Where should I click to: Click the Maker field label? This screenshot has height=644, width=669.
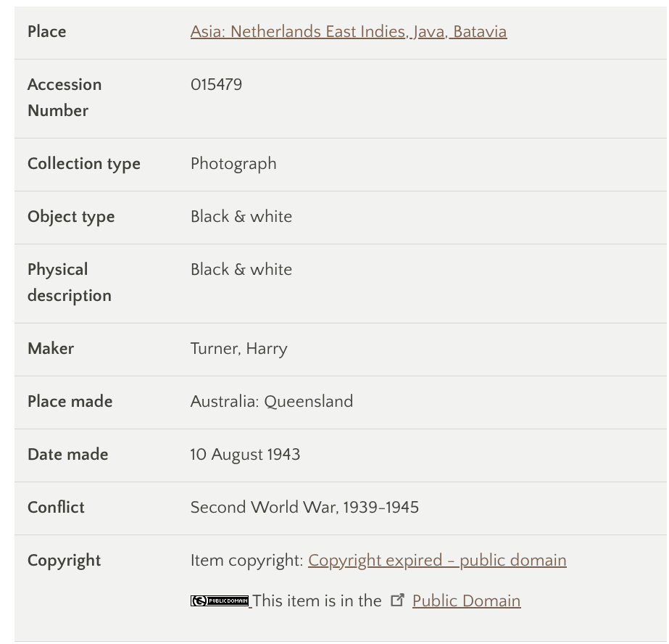click(51, 349)
